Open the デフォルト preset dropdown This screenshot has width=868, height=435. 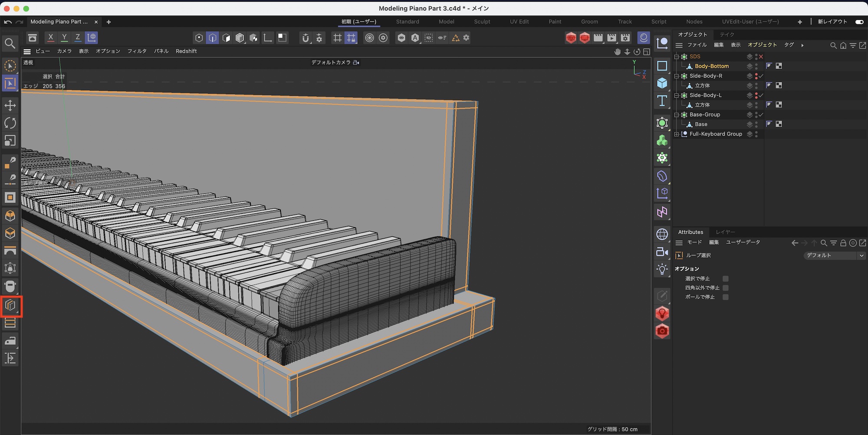834,255
